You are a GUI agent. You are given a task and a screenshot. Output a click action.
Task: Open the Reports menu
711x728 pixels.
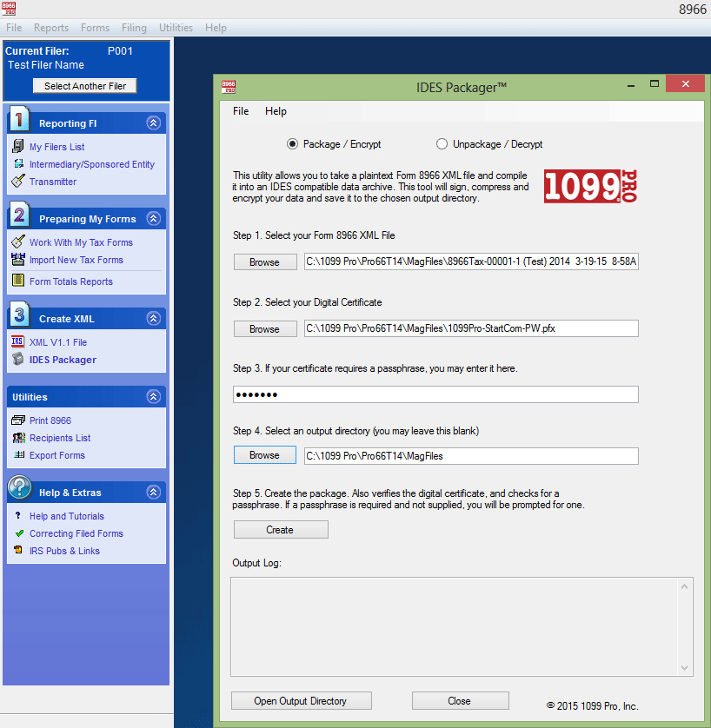tap(51, 28)
